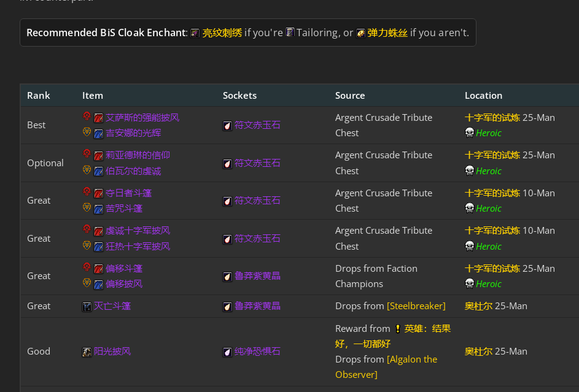Click the 鲁莽紫黄晶 gem icon in 灭亡斗篷 row

(227, 307)
